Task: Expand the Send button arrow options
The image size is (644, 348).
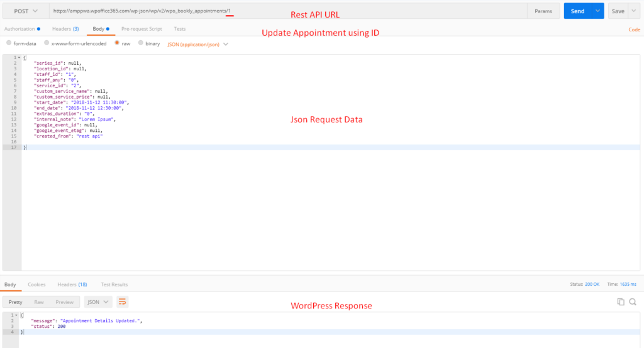Action: [597, 11]
